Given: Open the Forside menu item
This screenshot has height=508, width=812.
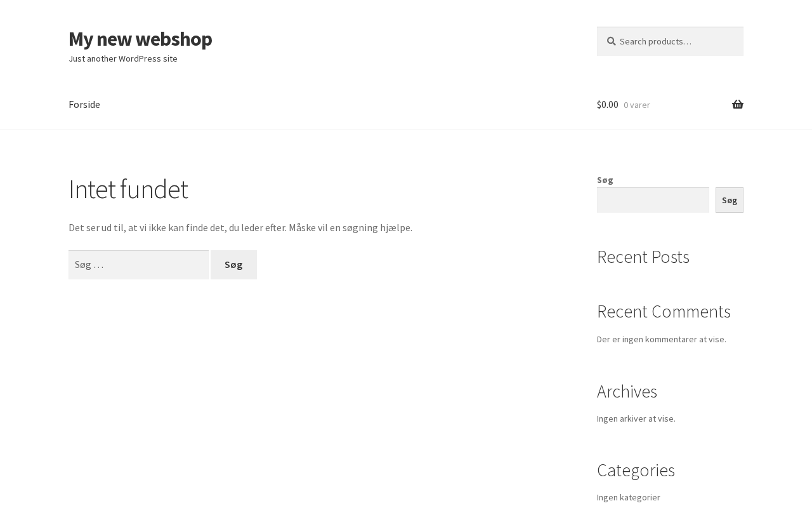Looking at the screenshot, I should click(x=84, y=105).
